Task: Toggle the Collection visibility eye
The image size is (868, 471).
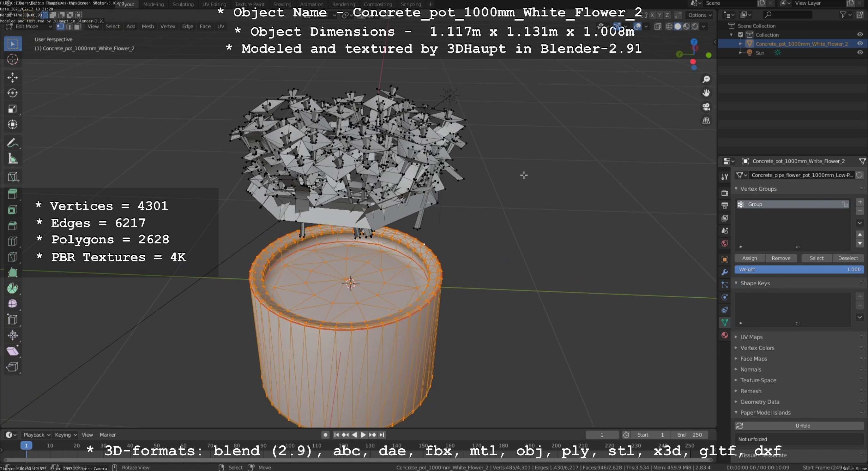Action: tap(860, 35)
